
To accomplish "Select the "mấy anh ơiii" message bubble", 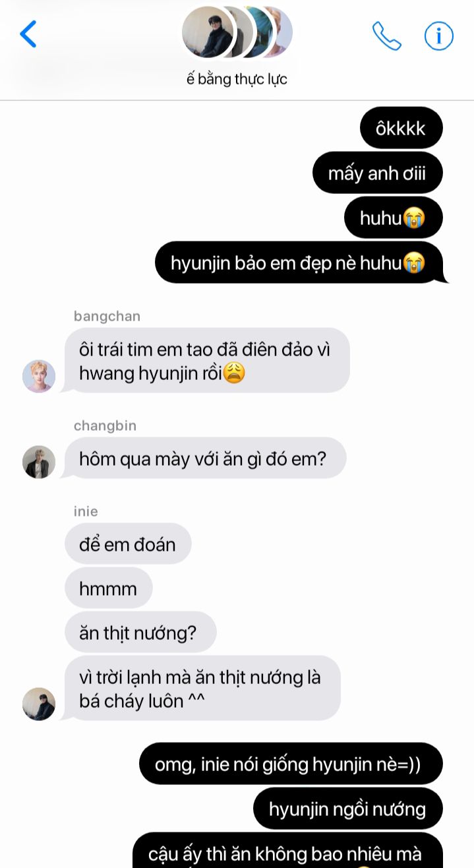I will [377, 173].
